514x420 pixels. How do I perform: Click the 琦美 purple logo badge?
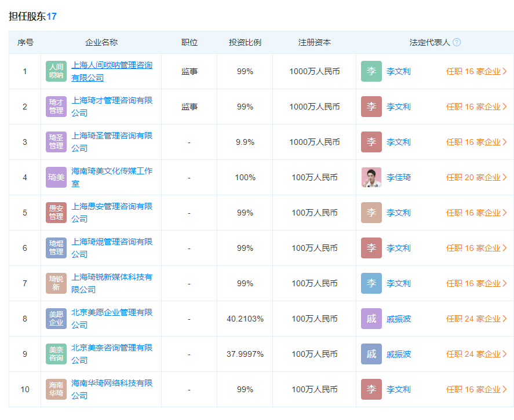56,177
